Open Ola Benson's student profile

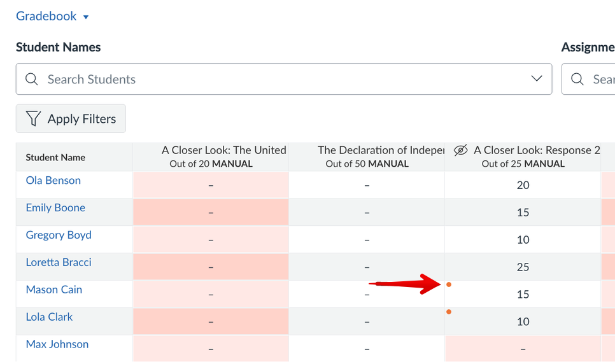pyautogui.click(x=53, y=181)
